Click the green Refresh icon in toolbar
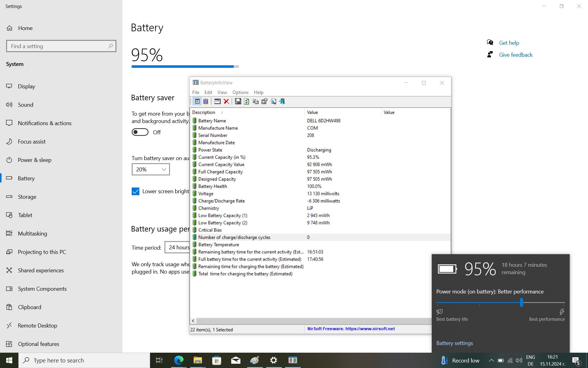The width and height of the screenshot is (588, 368). pos(247,102)
